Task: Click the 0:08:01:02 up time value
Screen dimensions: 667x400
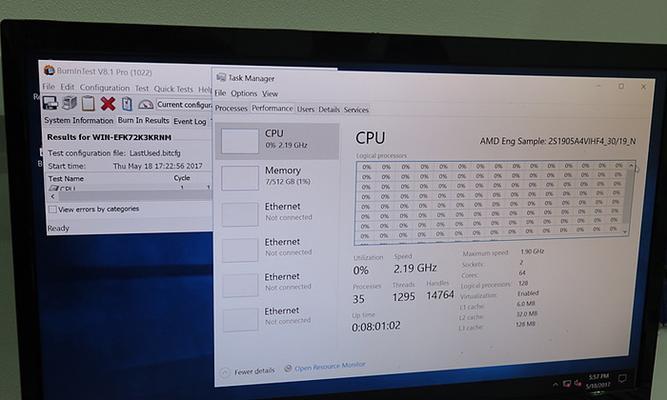Action: tap(376, 326)
